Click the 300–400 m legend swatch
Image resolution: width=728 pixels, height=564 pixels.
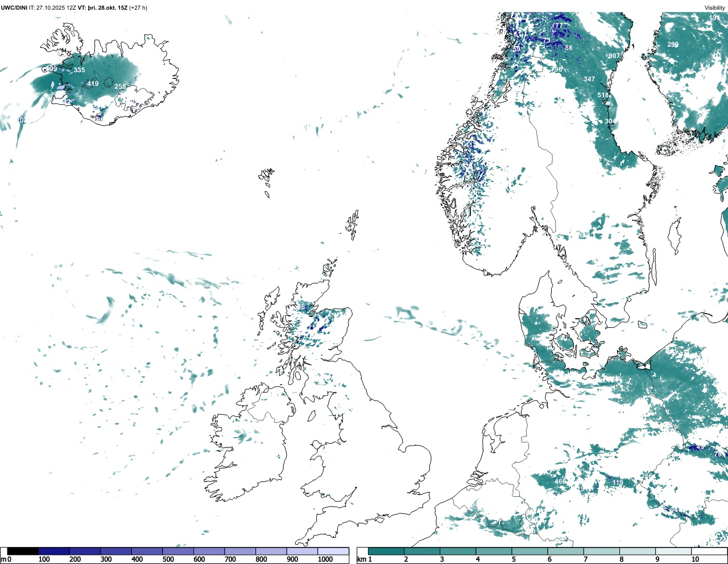pyautogui.click(x=116, y=551)
